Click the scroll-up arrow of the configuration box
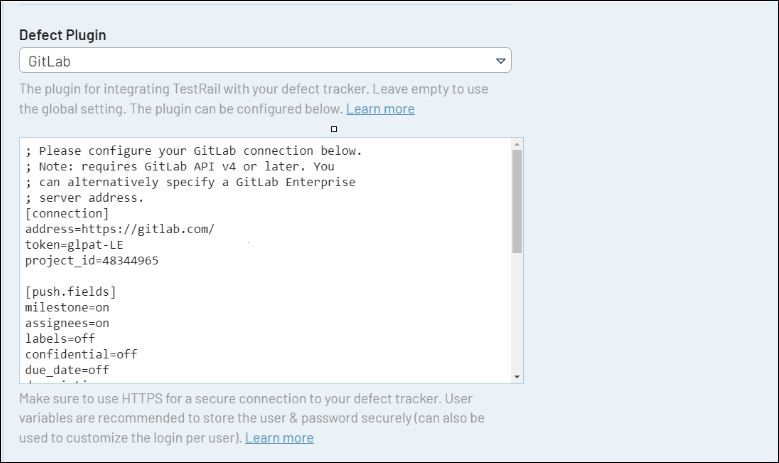779x463 pixels. click(x=517, y=145)
